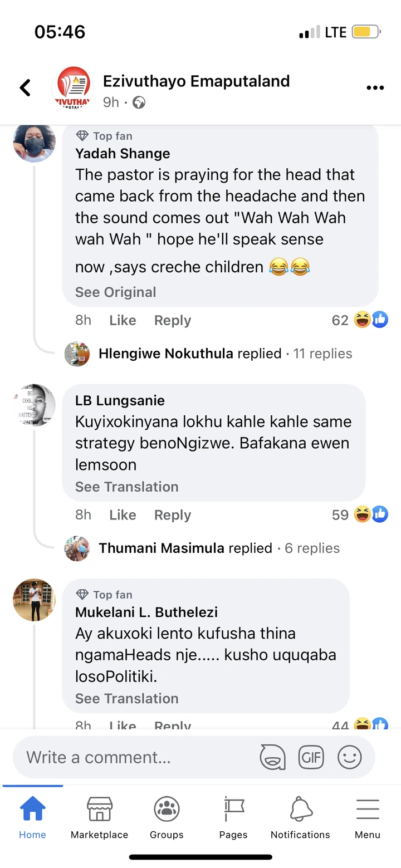Tap the back arrow icon

(x=25, y=87)
